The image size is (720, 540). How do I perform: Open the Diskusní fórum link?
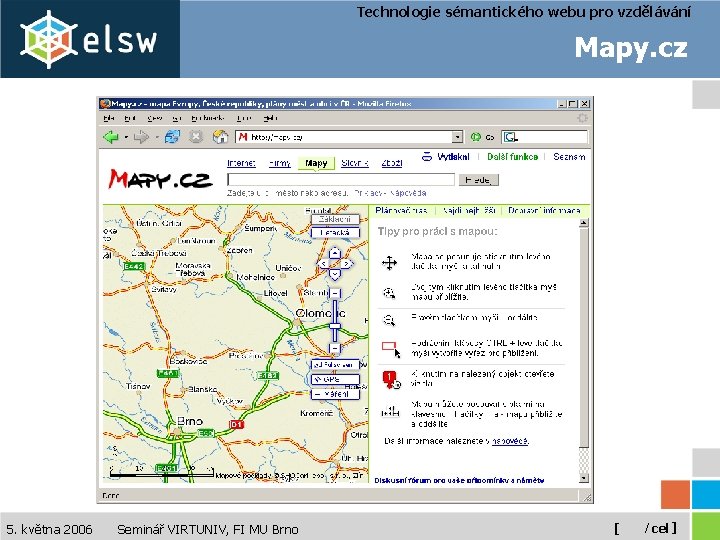tap(459, 480)
